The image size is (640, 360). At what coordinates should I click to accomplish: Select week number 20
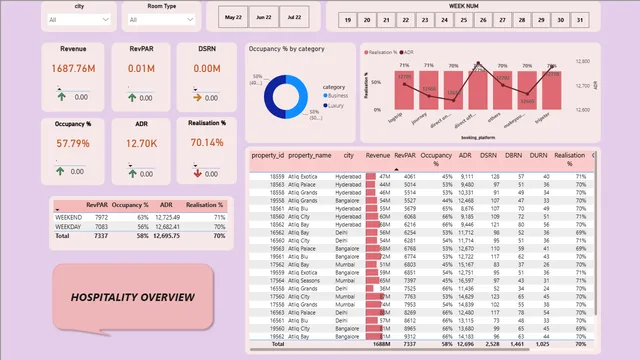tap(367, 20)
